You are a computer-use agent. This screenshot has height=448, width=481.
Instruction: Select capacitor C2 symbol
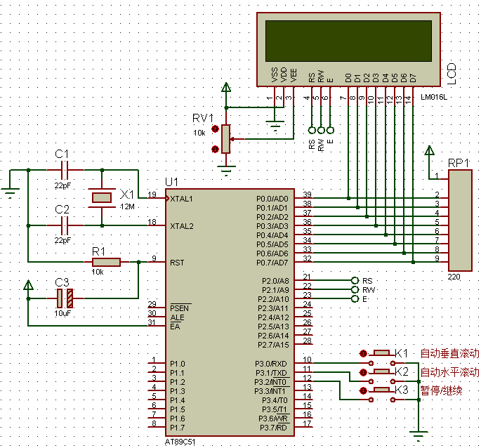tap(65, 225)
